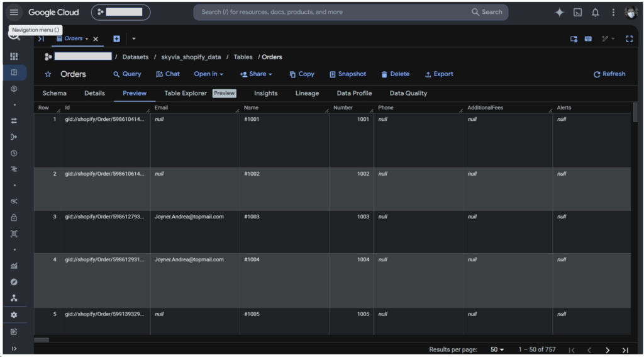Close the Orders editor tab
This screenshot has height=357, width=644.
click(96, 38)
